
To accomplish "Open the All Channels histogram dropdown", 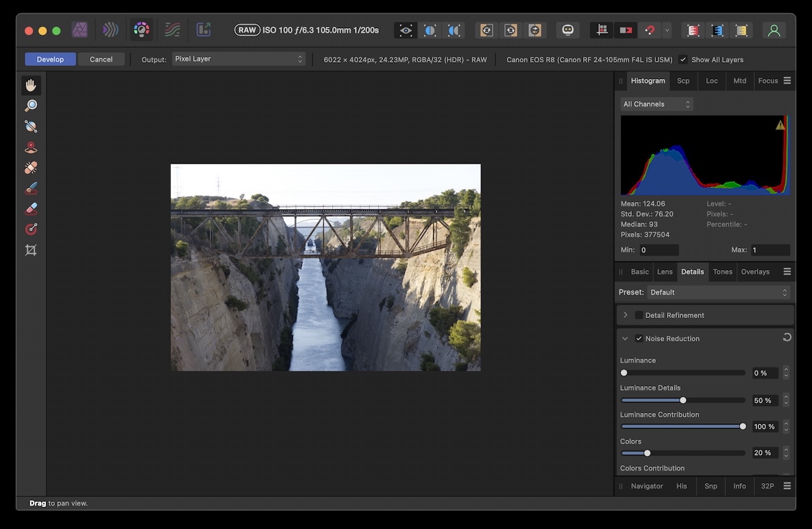I will [656, 104].
